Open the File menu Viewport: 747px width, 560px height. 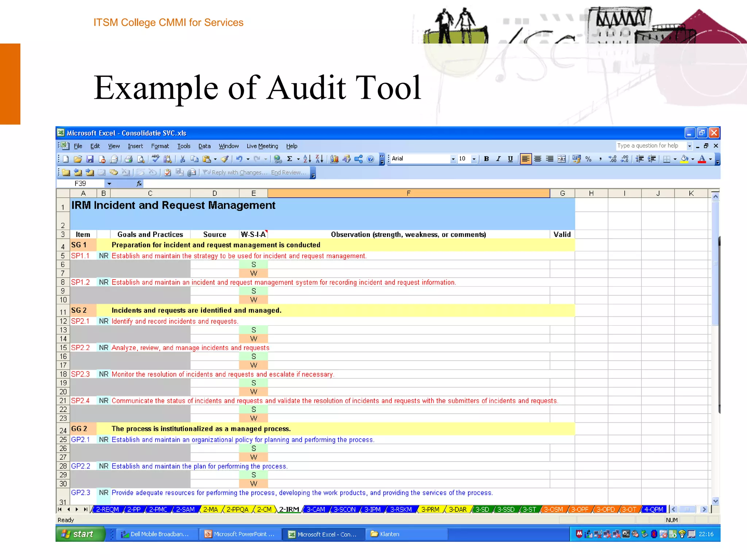click(x=78, y=146)
